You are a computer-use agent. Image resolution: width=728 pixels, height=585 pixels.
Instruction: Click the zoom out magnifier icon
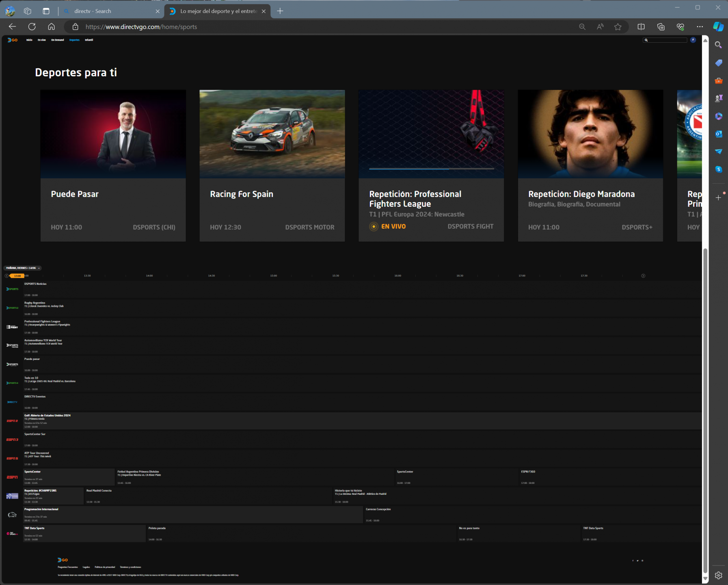[582, 27]
